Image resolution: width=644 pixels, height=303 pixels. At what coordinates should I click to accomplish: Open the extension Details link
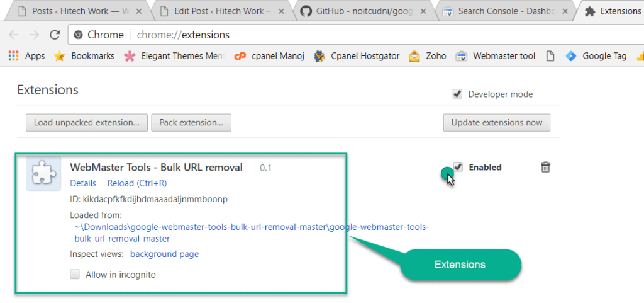83,183
